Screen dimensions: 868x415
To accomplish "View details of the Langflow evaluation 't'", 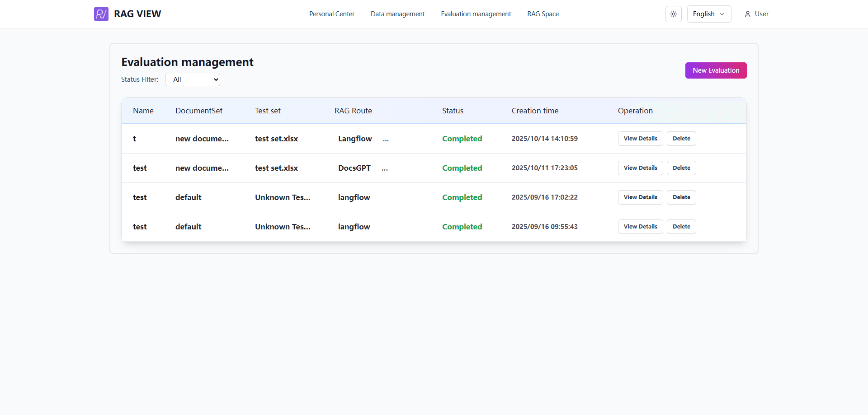I will click(640, 139).
